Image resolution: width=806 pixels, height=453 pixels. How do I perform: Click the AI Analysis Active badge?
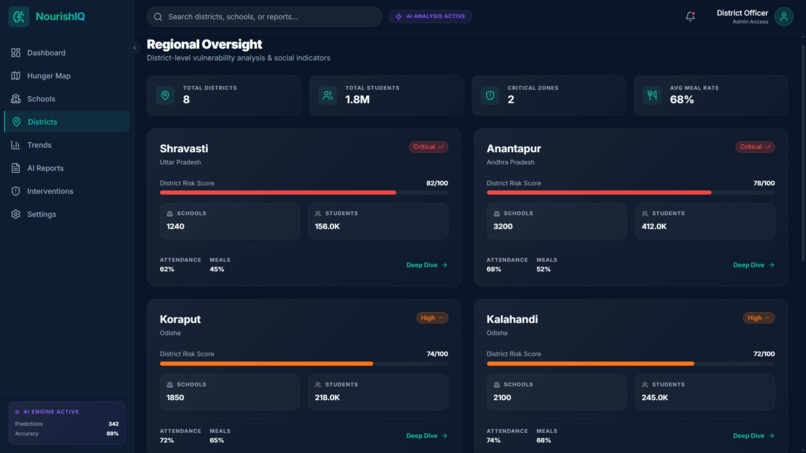pyautogui.click(x=430, y=16)
